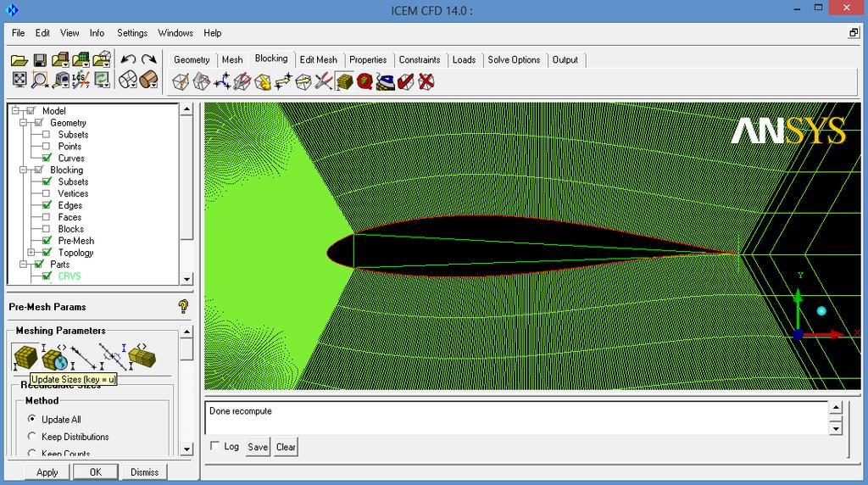This screenshot has height=485, width=868.
Task: Toggle the Curves checkbox
Action: coord(47,158)
